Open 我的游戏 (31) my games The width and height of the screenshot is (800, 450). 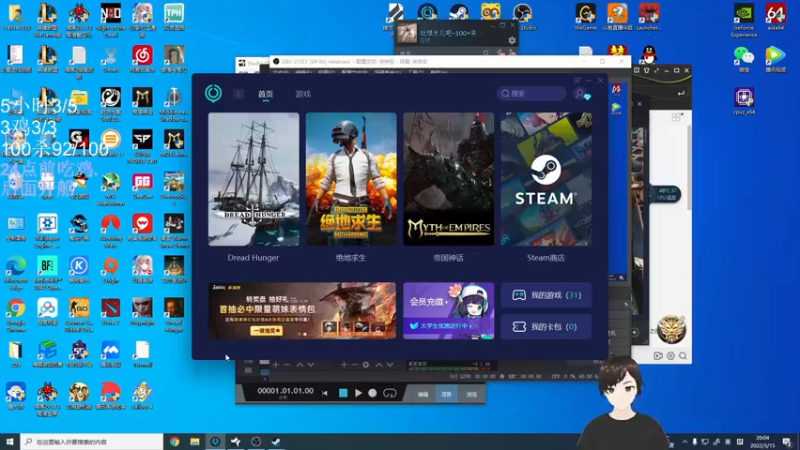point(546,295)
